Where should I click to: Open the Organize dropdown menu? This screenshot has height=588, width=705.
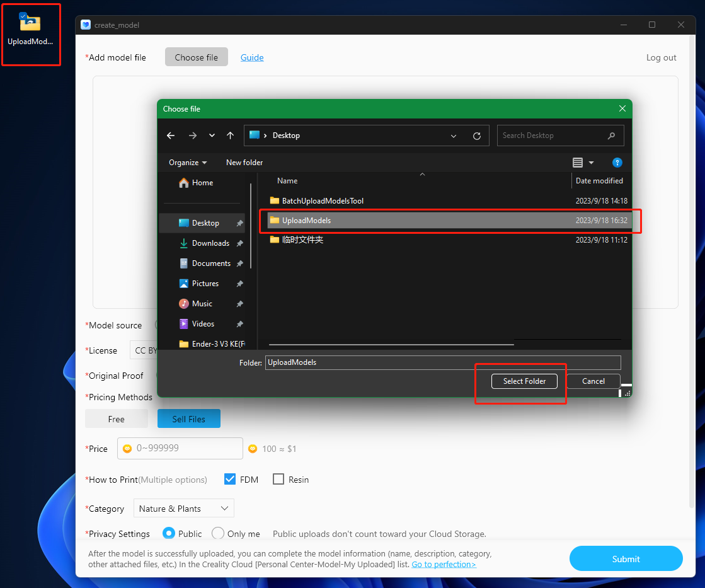pos(188,163)
